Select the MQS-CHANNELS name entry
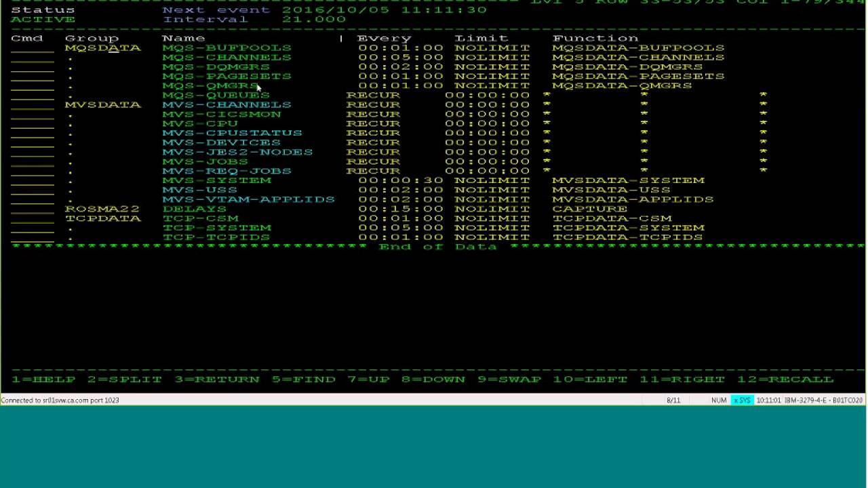 coord(227,58)
